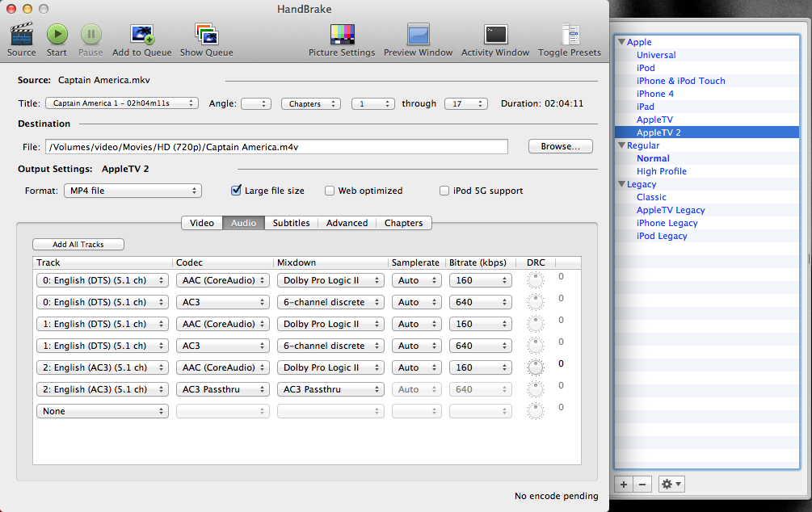Open the Source clapperboard icon
The height and width of the screenshot is (512, 812).
22,34
